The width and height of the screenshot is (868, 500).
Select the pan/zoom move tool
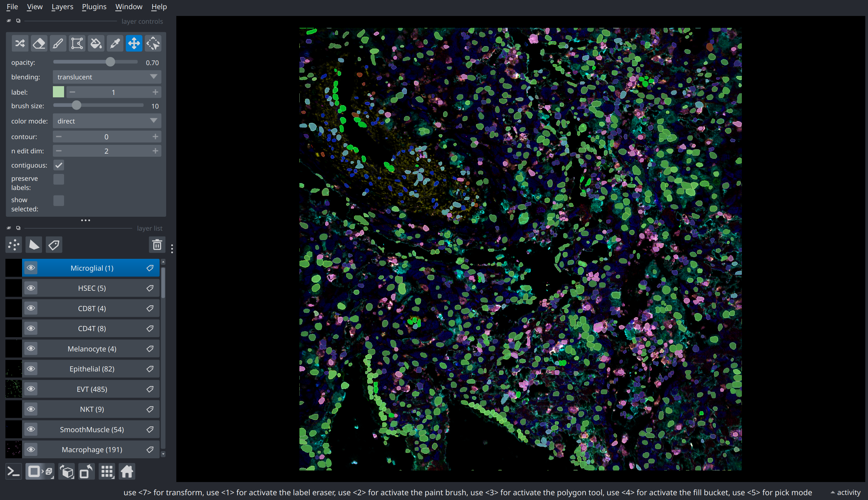point(134,43)
